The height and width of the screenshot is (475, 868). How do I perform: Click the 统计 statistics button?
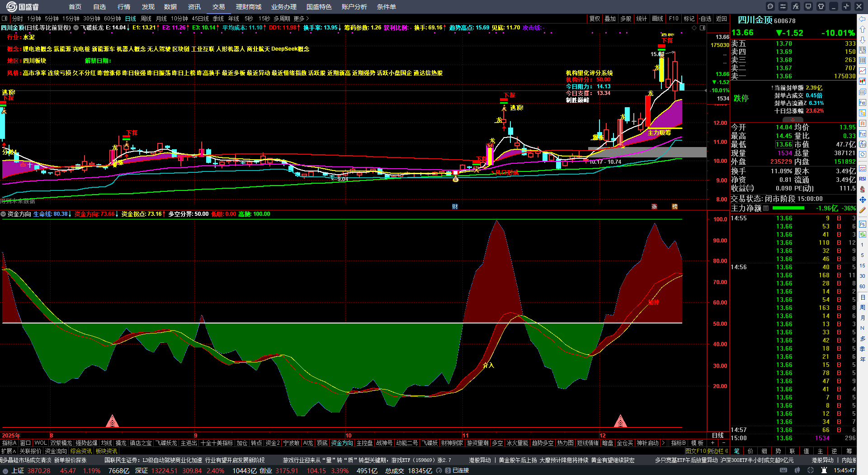coord(642,19)
